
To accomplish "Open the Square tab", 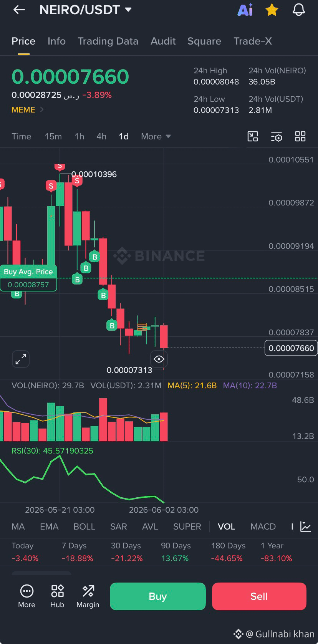I will click(204, 41).
